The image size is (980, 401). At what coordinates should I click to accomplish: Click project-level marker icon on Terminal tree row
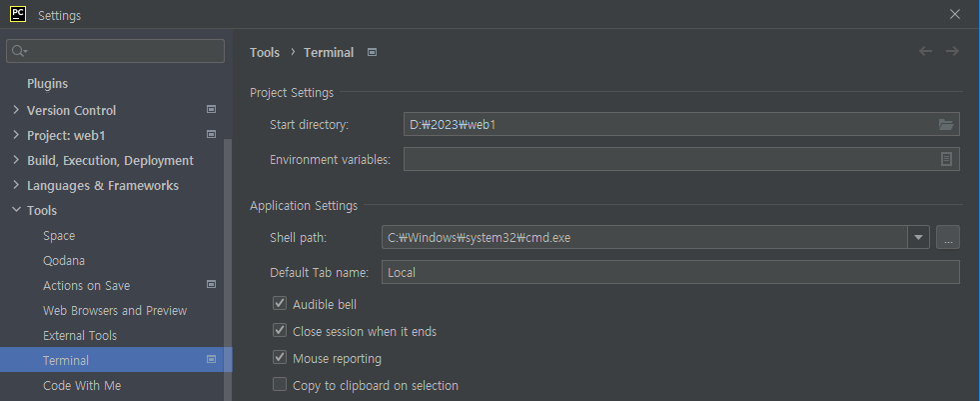tap(211, 360)
